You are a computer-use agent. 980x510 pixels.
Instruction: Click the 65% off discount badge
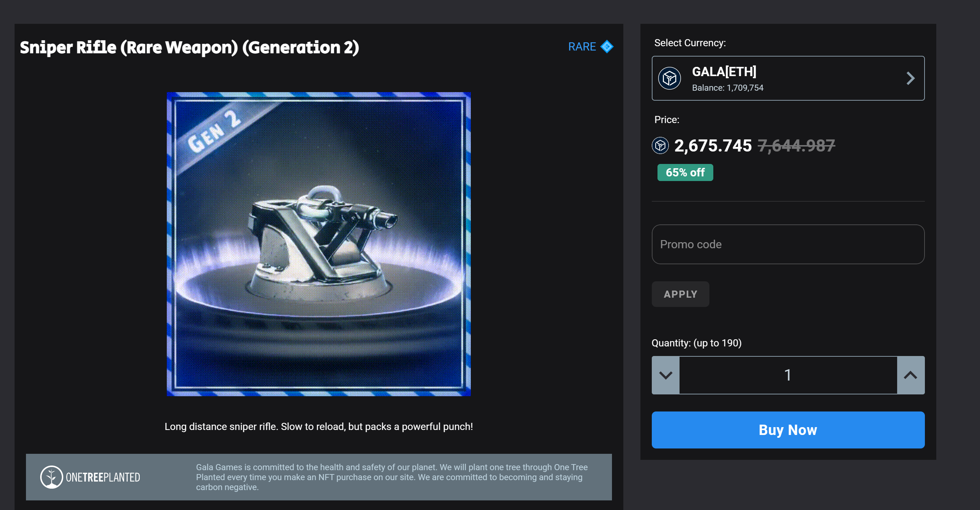coord(685,172)
